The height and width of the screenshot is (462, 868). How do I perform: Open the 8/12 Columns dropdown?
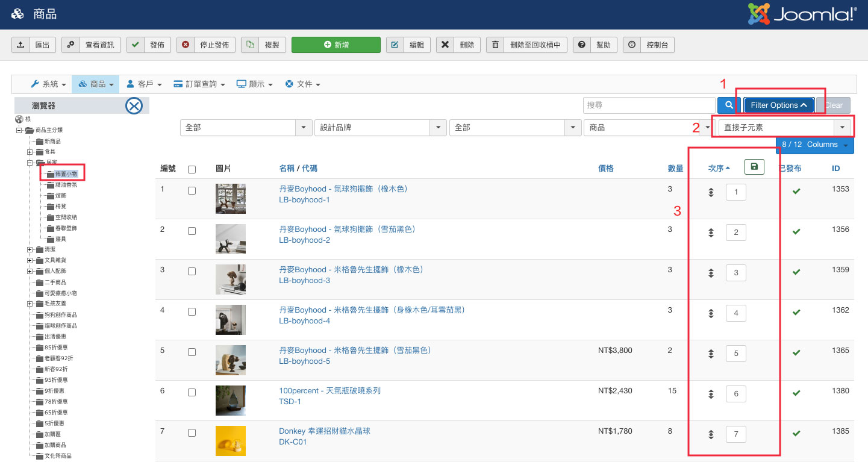[x=814, y=145]
